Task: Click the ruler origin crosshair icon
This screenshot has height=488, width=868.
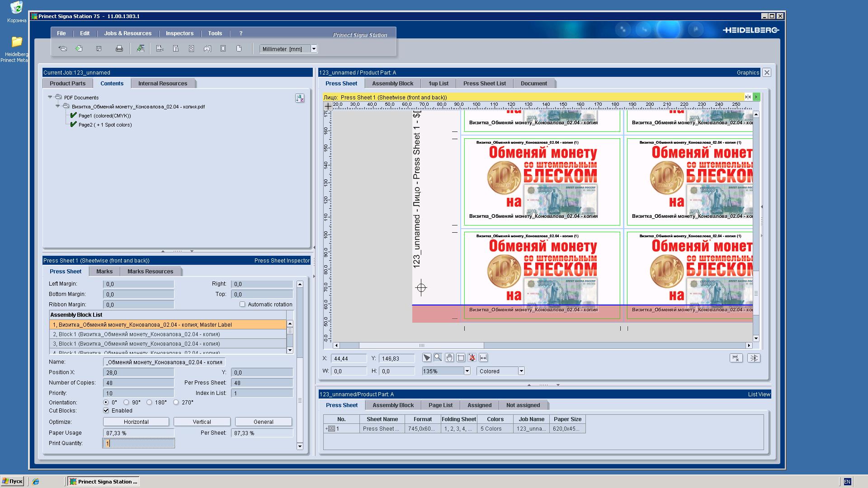Action: pyautogui.click(x=328, y=106)
